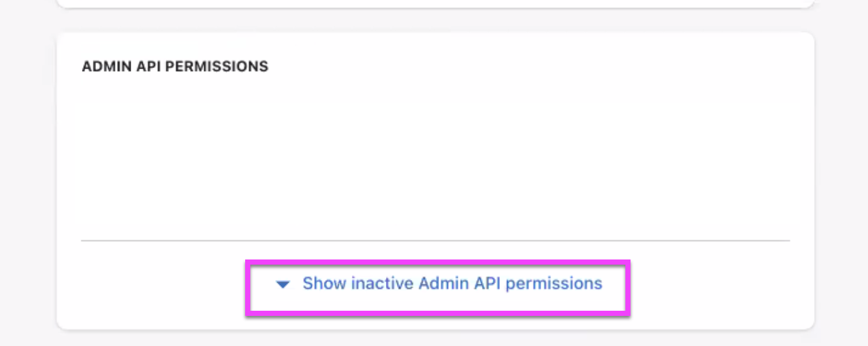The width and height of the screenshot is (868, 346).
Task: Click the 'Show inactive Admin API permissions' link
Action: [452, 284]
